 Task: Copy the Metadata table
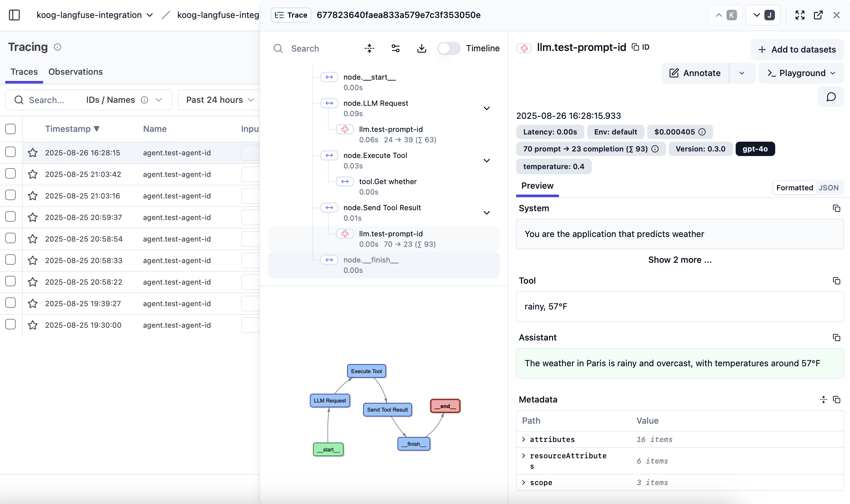coord(836,400)
